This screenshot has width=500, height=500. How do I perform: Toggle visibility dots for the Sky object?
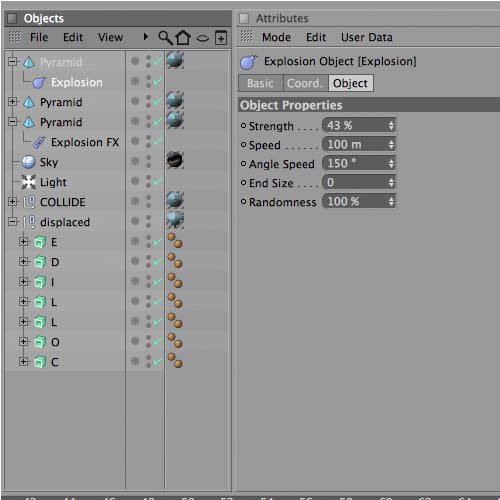(x=148, y=161)
